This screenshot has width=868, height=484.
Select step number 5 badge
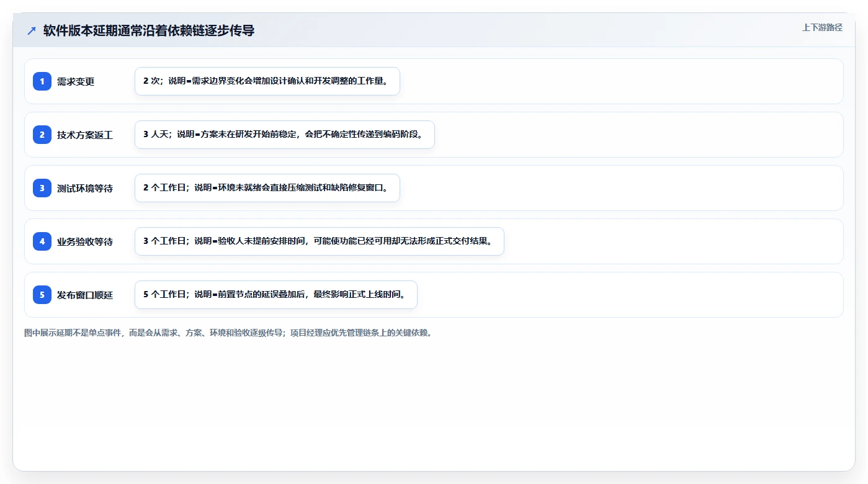pos(42,295)
